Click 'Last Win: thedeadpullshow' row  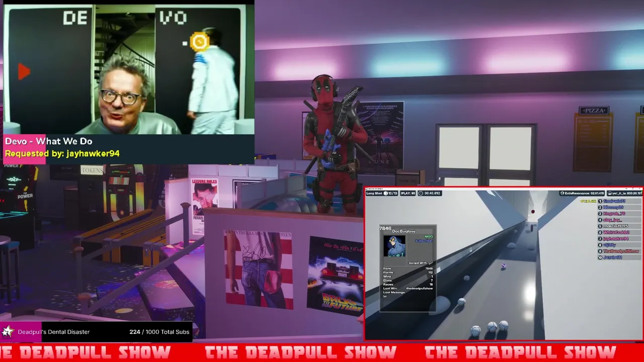408,289
